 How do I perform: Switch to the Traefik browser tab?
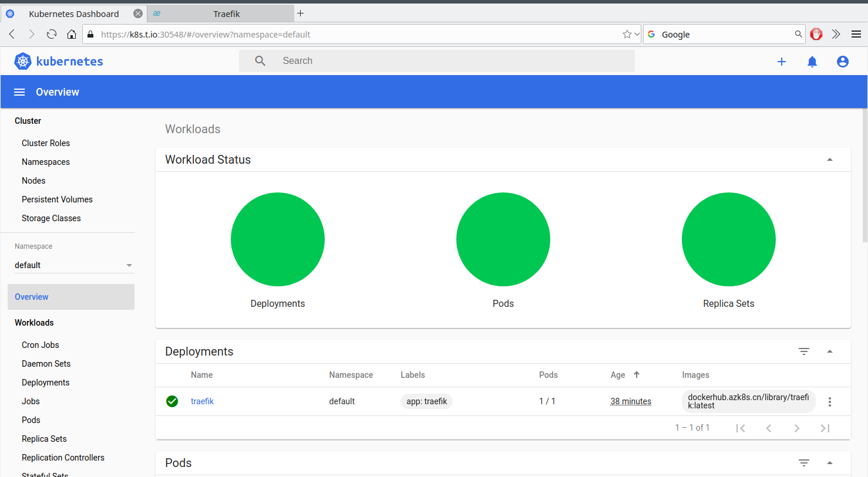point(226,13)
